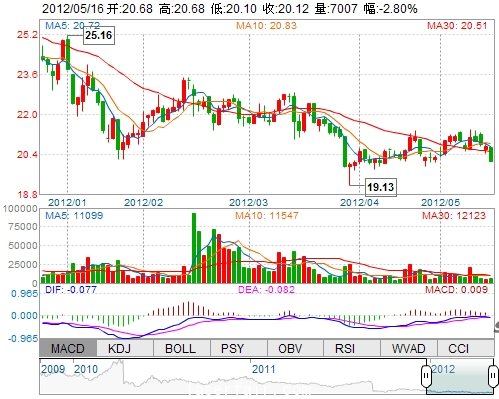The image size is (499, 399).
Task: Click the tallest green volume bar
Action: pos(194,248)
